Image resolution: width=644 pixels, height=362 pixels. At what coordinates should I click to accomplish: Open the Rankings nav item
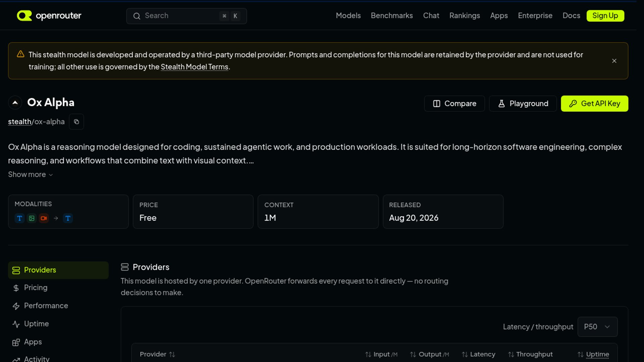(x=465, y=16)
